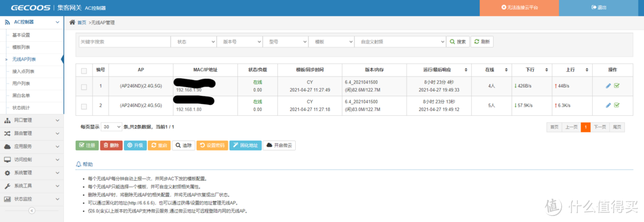Click green check icon in AP row 2
This screenshot has width=644, height=222.
617,105
